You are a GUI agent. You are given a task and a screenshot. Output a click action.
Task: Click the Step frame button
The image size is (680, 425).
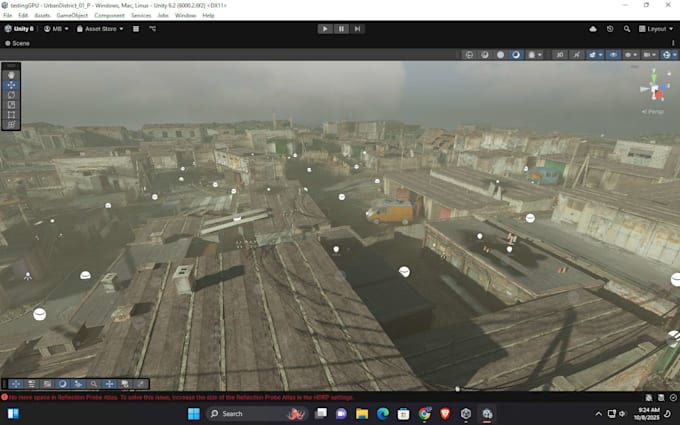point(357,29)
